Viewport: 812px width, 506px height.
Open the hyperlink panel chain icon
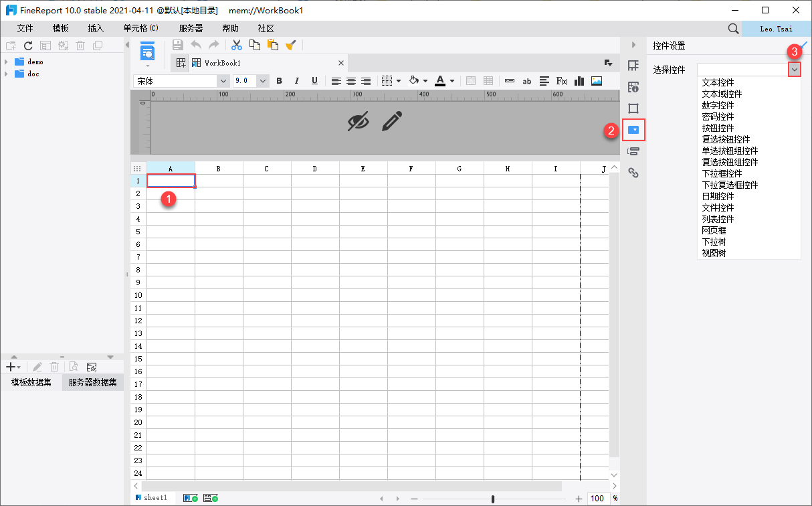point(633,173)
